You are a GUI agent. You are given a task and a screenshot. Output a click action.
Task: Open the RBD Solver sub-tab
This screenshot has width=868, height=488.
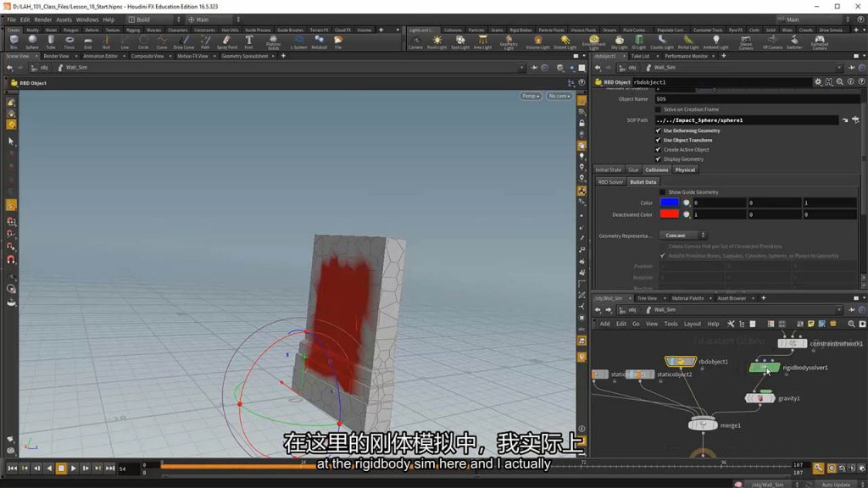(x=610, y=182)
